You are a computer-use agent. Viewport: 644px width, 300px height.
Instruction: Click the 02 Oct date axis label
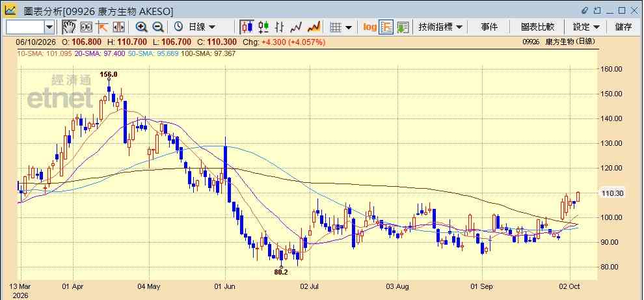coord(570,286)
